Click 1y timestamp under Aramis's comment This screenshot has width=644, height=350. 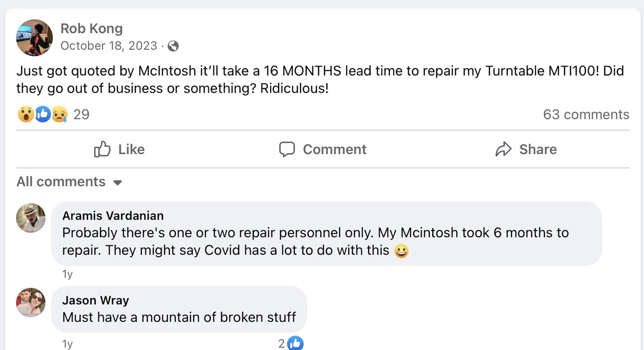(x=67, y=274)
